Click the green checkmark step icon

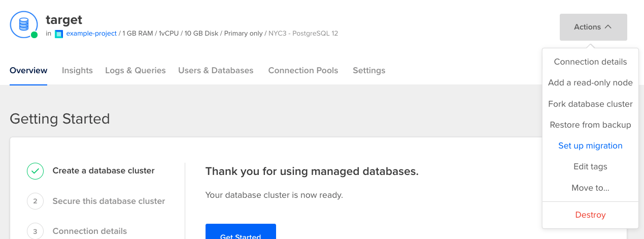coord(35,171)
